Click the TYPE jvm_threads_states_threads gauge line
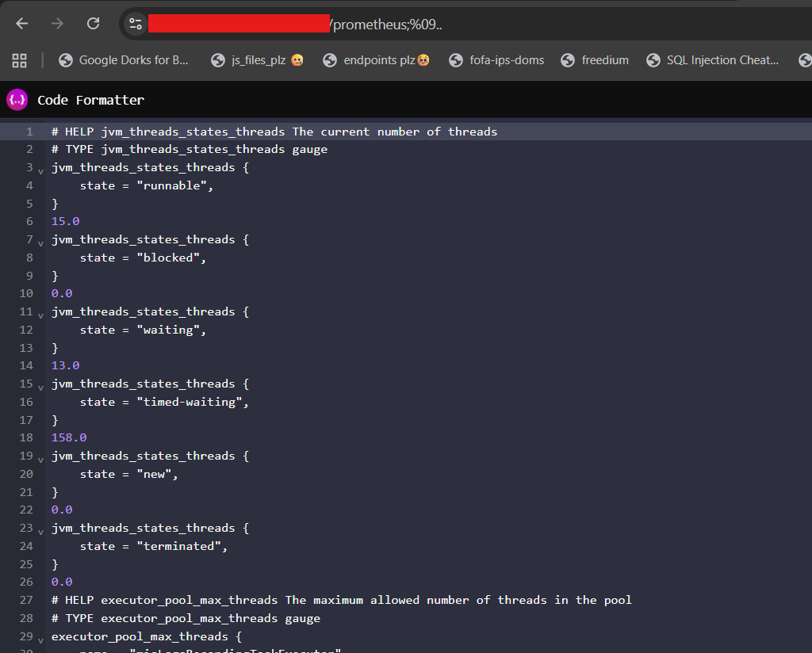 pos(189,150)
